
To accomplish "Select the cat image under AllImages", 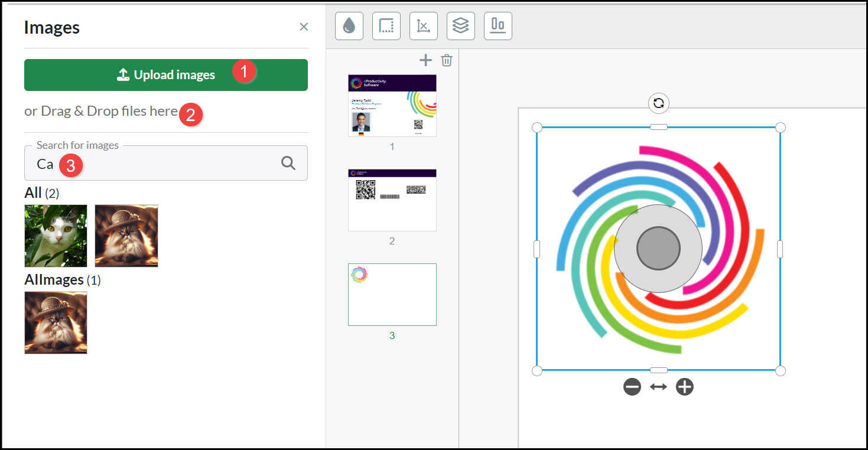I will click(x=56, y=322).
